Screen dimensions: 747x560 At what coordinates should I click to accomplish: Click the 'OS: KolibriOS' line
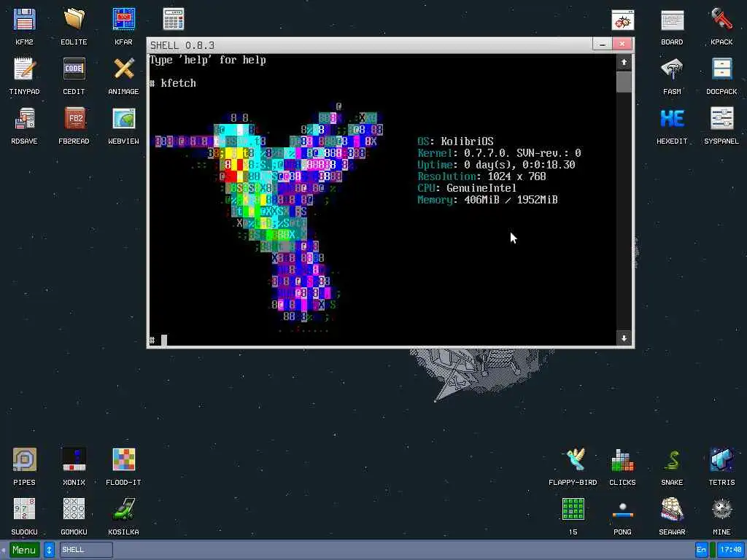455,141
